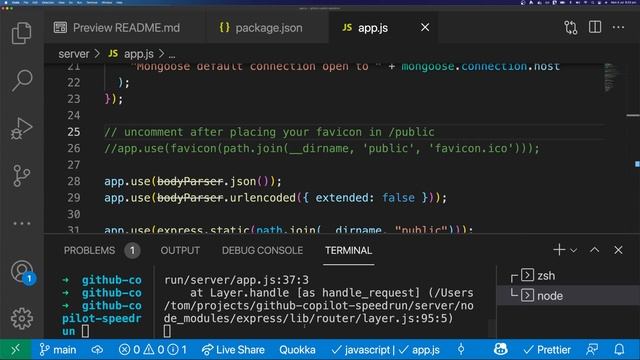The image size is (640, 360).
Task: Show additional views ellipsis in activity bar
Action: tap(22, 223)
